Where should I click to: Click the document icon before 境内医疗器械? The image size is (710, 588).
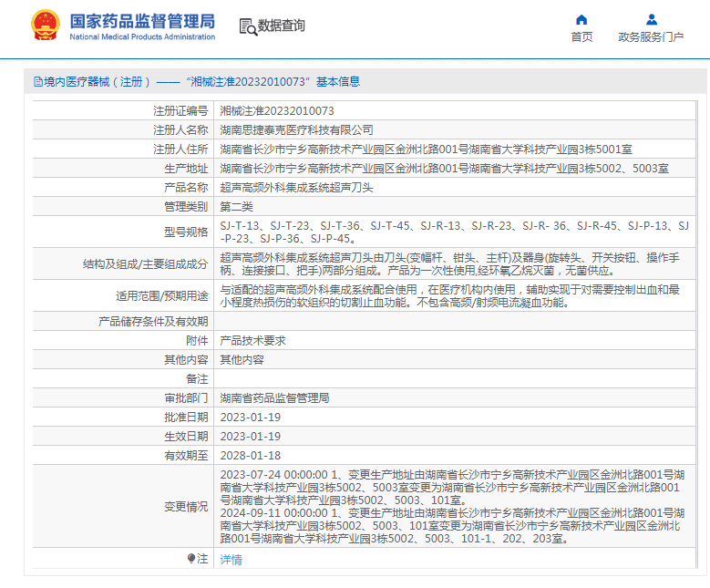coord(38,82)
